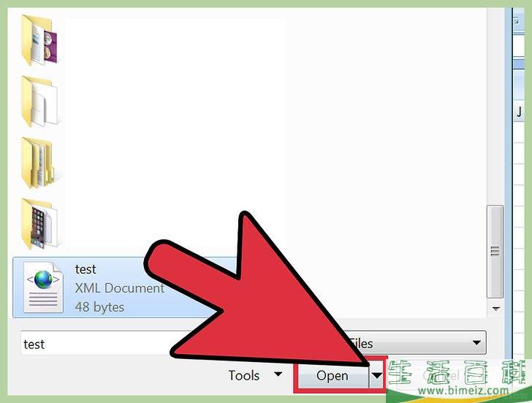
Task: Click the ribbon dialog launcher icon in Excel
Action: 517,21
